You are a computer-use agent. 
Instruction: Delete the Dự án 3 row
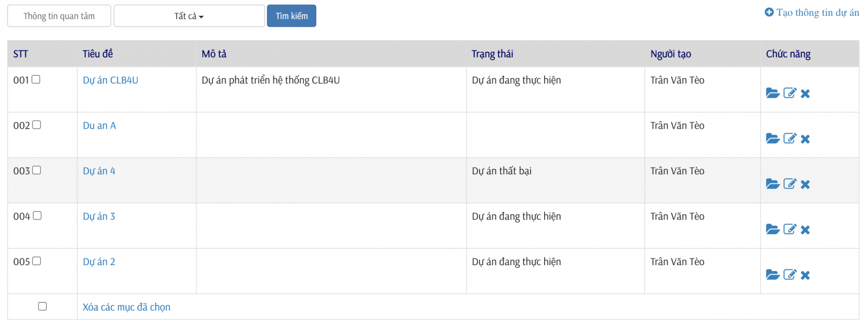805,230
